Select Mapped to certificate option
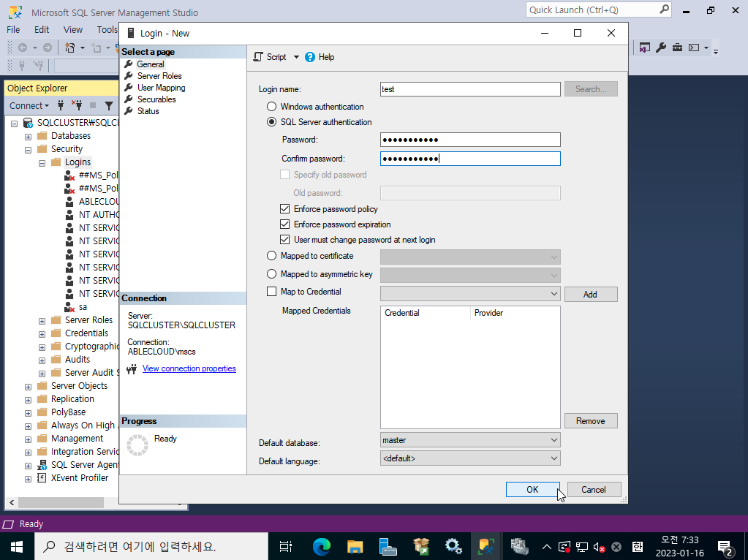The width and height of the screenshot is (748, 560). click(x=271, y=256)
